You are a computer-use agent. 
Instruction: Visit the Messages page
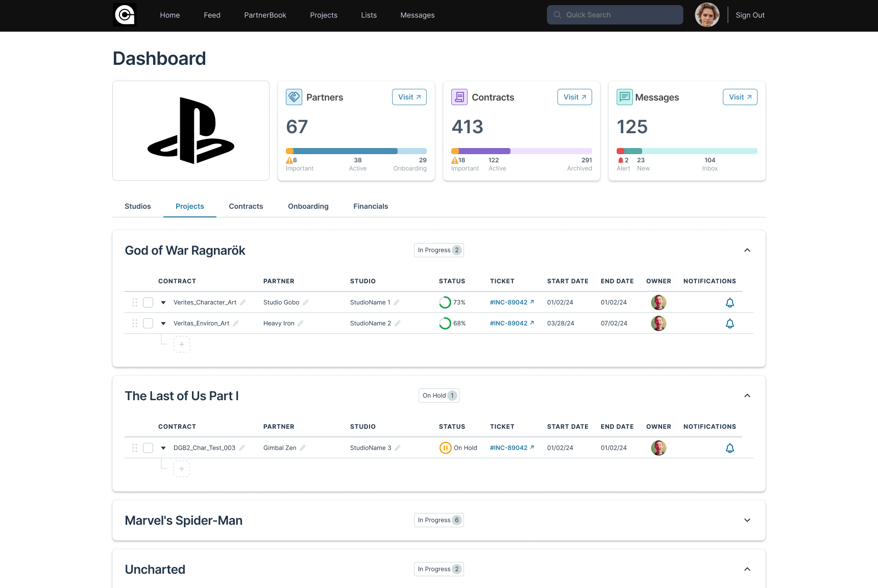pyautogui.click(x=740, y=97)
